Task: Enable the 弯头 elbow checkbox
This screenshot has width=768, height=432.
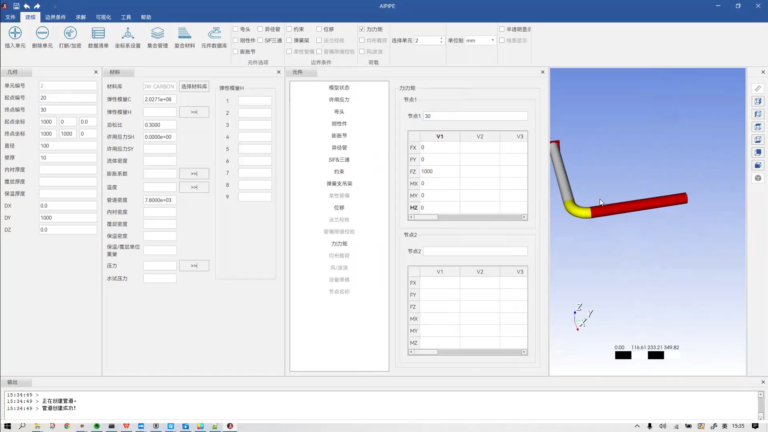Action: [x=236, y=29]
